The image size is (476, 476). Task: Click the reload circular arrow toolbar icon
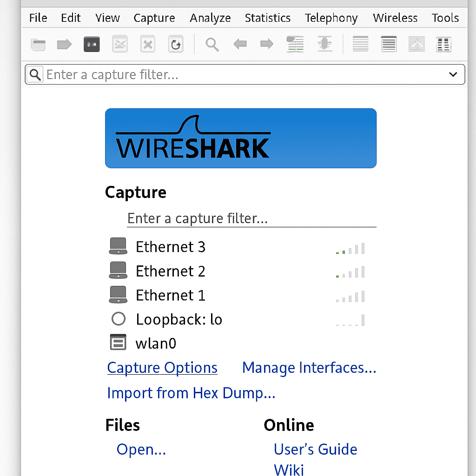176,45
